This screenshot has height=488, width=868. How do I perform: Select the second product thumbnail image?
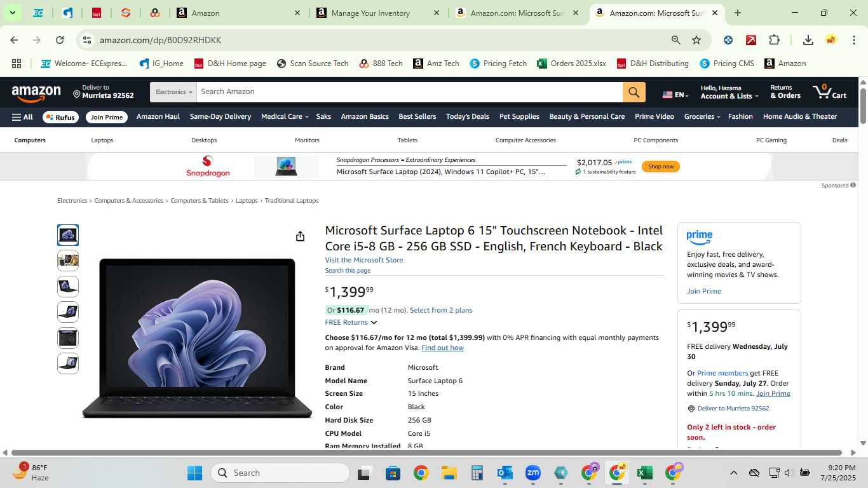[68, 261]
